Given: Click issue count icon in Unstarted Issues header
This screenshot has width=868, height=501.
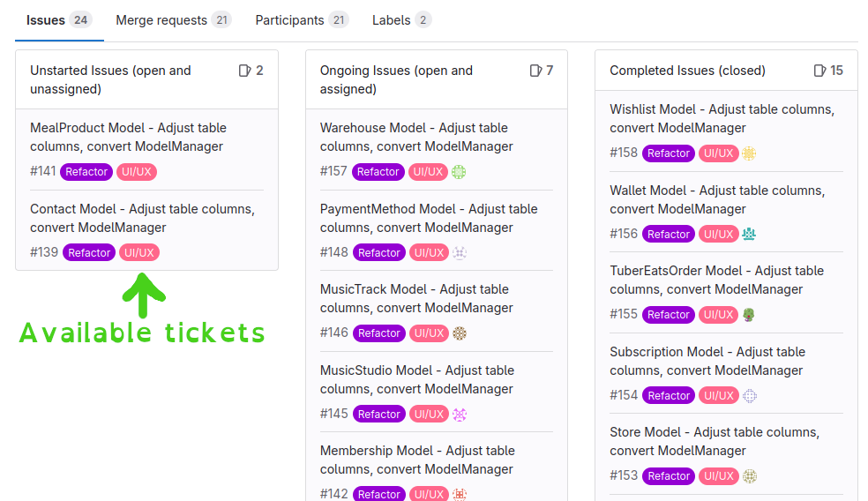Looking at the screenshot, I should [x=244, y=71].
